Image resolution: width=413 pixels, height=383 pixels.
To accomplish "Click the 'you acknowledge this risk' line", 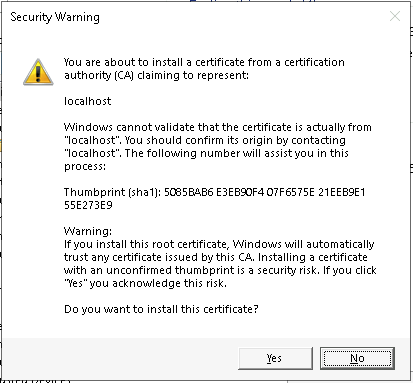I will (x=145, y=283).
